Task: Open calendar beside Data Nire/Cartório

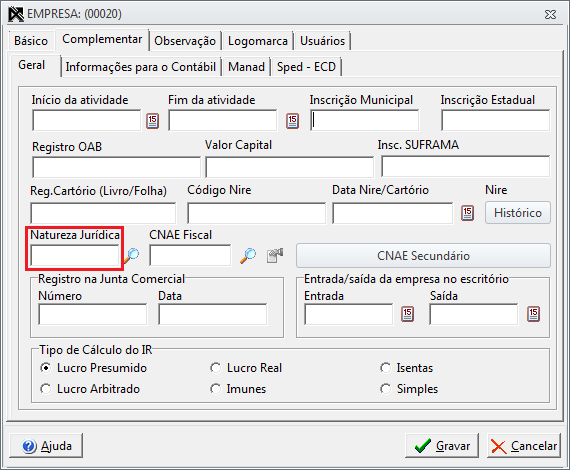Action: 467,213
